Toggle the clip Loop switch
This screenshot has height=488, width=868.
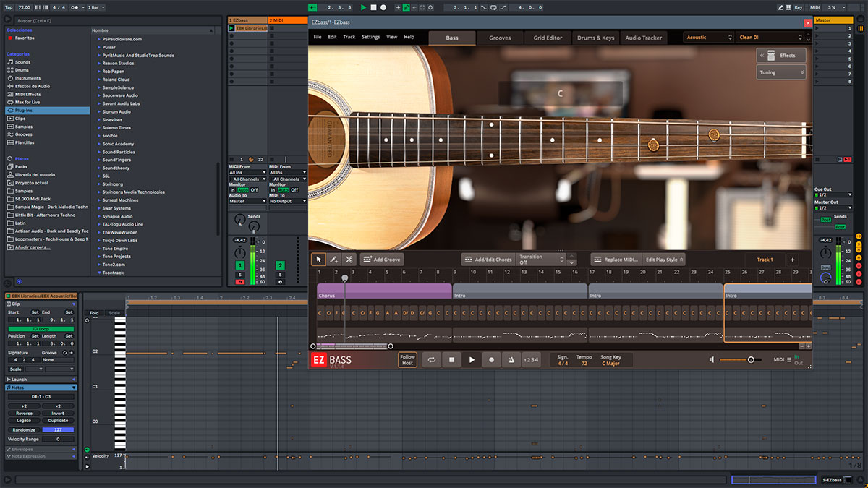tap(41, 329)
